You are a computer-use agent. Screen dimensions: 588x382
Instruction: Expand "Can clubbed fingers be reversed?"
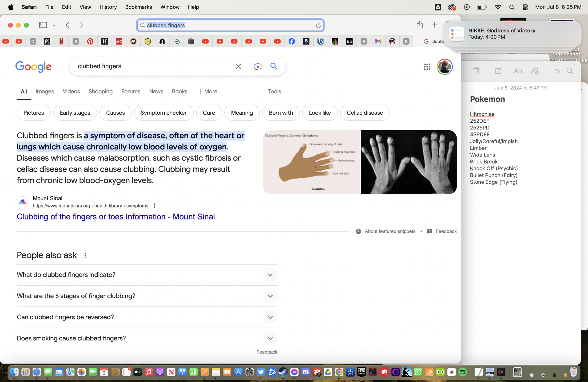(x=270, y=317)
